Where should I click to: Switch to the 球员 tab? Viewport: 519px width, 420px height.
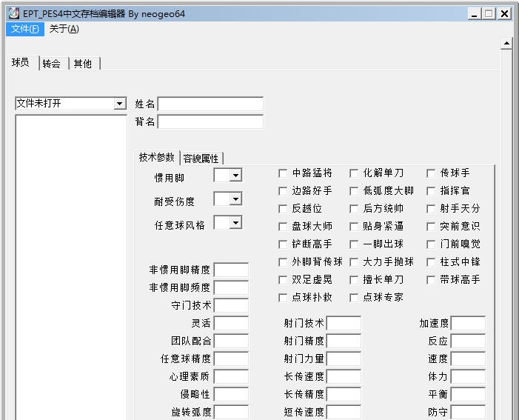pyautogui.click(x=21, y=62)
